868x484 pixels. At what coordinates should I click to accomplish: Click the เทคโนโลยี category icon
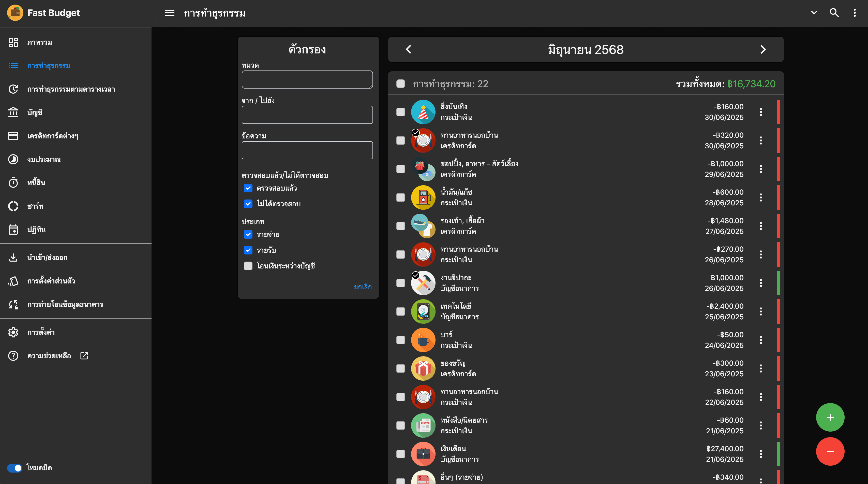click(423, 311)
